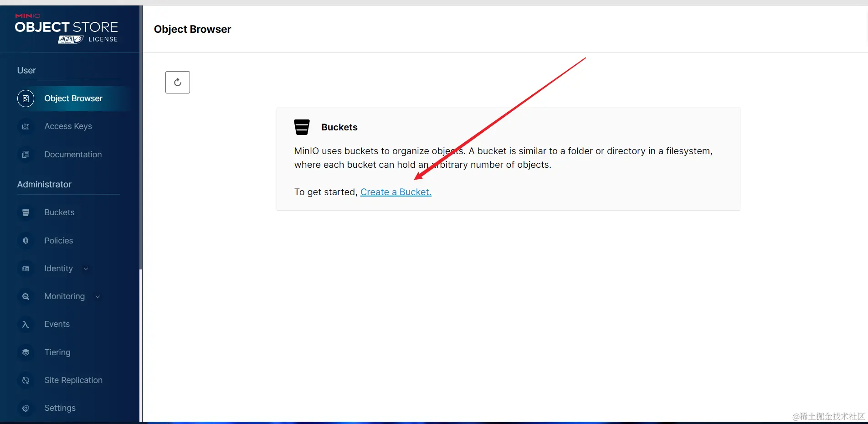Expand the Monitoring submenu chevron
The height and width of the screenshot is (424, 868).
[98, 296]
